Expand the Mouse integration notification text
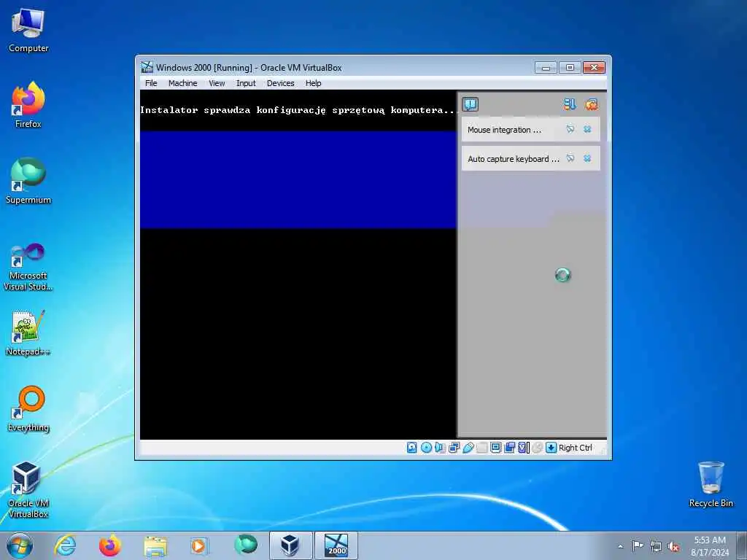The width and height of the screenshot is (747, 560). pos(504,130)
